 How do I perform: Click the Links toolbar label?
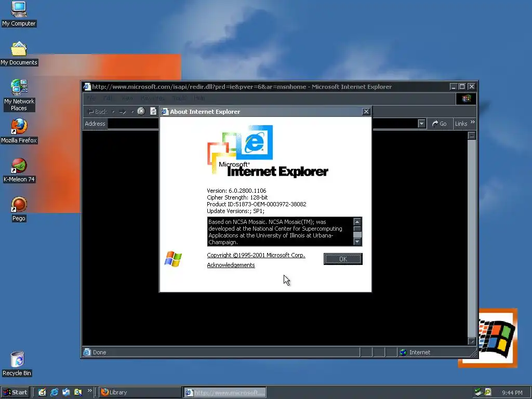[461, 124]
